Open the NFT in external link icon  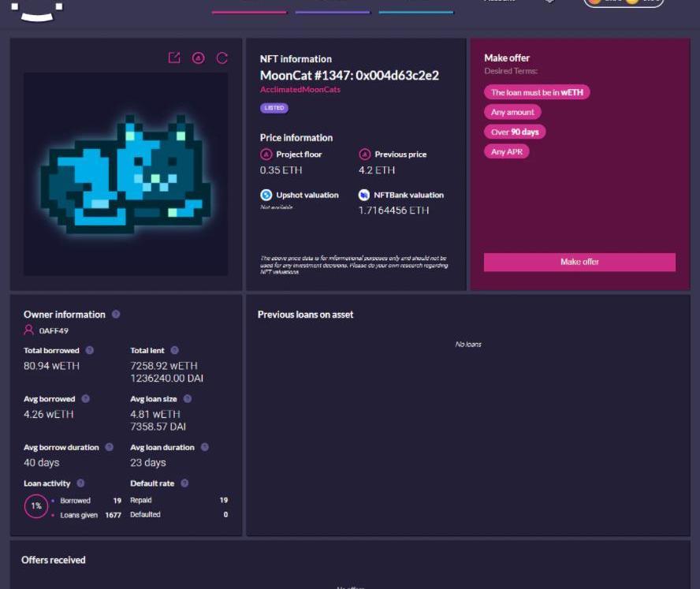pos(174,58)
